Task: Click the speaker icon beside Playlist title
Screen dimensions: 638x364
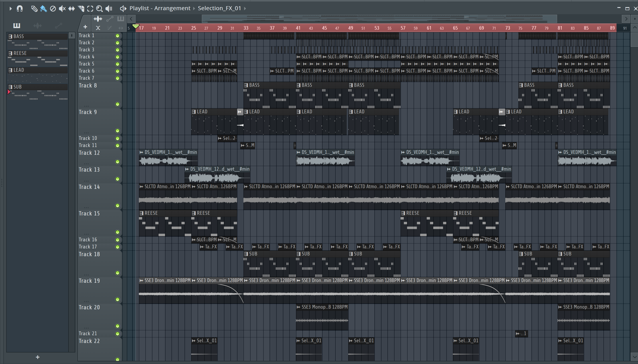Action: [x=123, y=8]
